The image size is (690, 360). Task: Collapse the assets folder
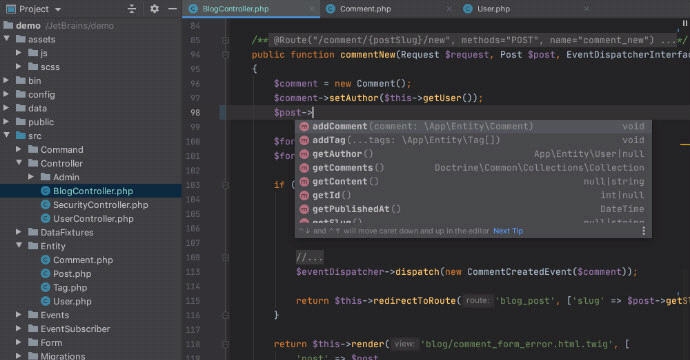click(x=6, y=39)
